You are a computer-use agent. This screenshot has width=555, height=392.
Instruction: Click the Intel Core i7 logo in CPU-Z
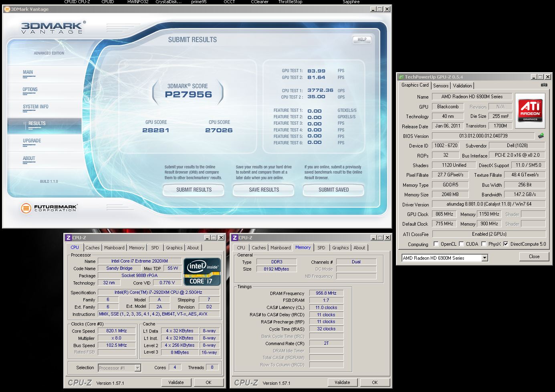click(202, 271)
